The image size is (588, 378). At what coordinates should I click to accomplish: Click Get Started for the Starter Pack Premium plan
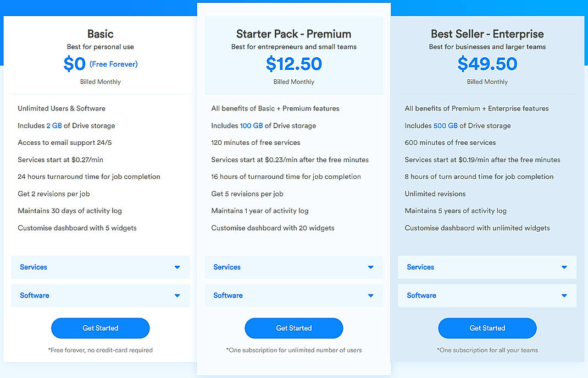[294, 328]
